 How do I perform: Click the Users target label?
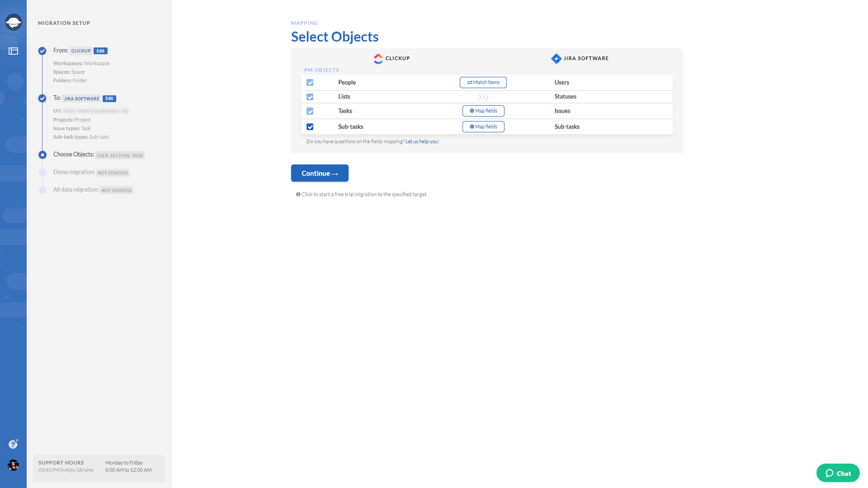[561, 82]
